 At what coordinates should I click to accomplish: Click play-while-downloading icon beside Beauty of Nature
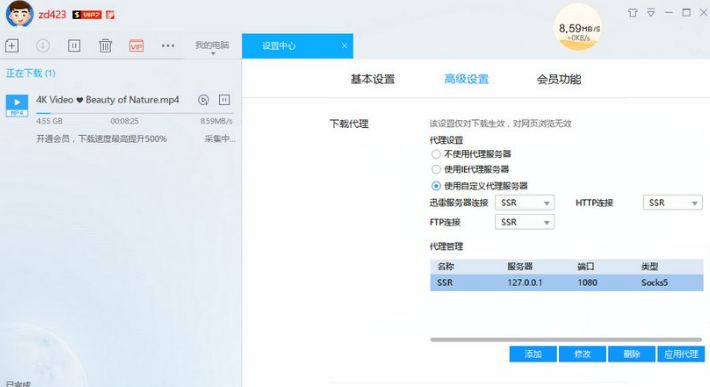coord(204,100)
